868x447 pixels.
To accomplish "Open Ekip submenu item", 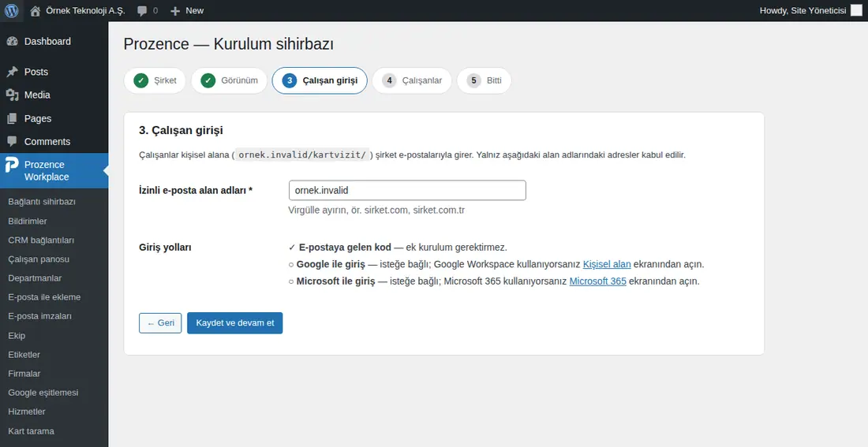I will pos(17,336).
